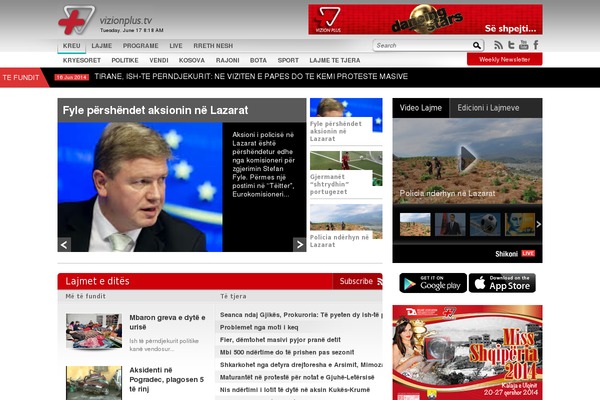
Task: Open Fier, dëmtohet masivi pyjor link
Action: pos(280,340)
